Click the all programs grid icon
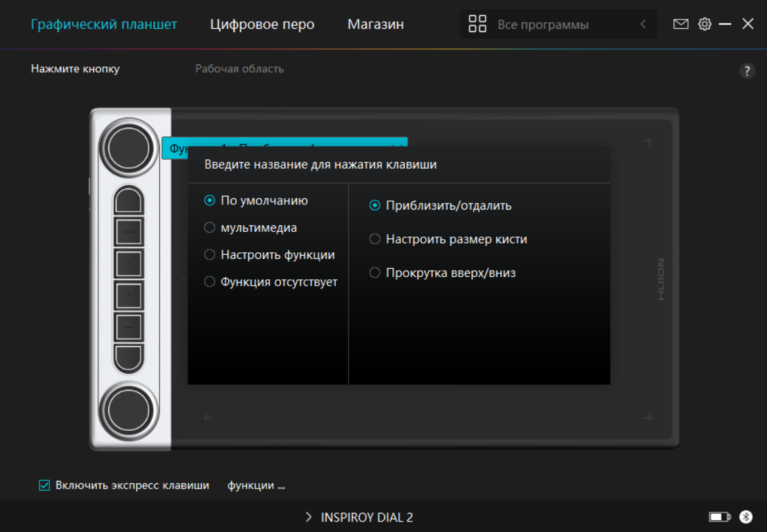 tap(477, 24)
